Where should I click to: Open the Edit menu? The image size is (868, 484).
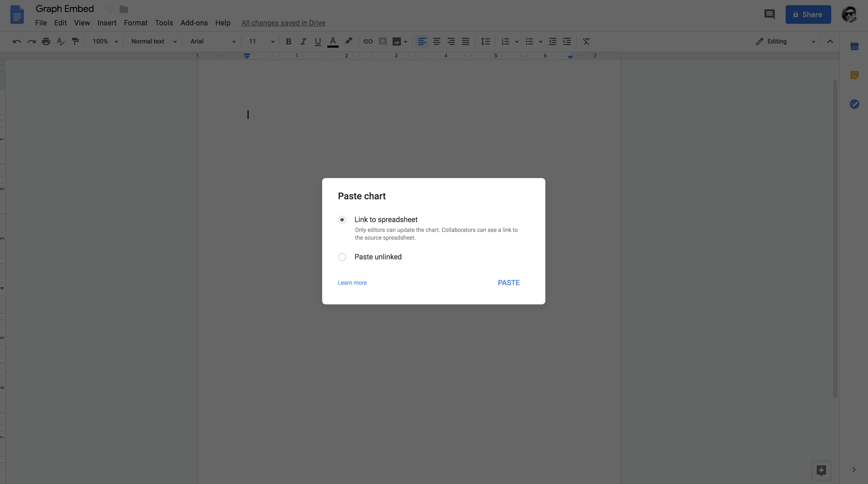(x=61, y=23)
